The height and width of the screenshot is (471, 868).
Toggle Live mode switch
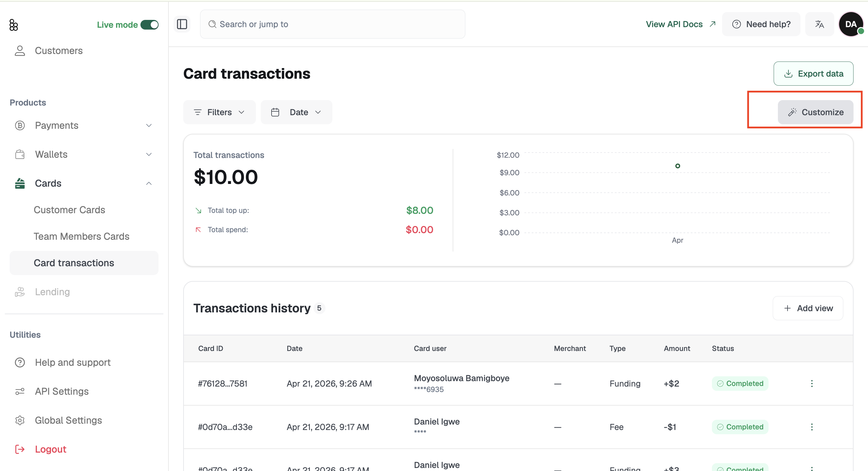(149, 25)
